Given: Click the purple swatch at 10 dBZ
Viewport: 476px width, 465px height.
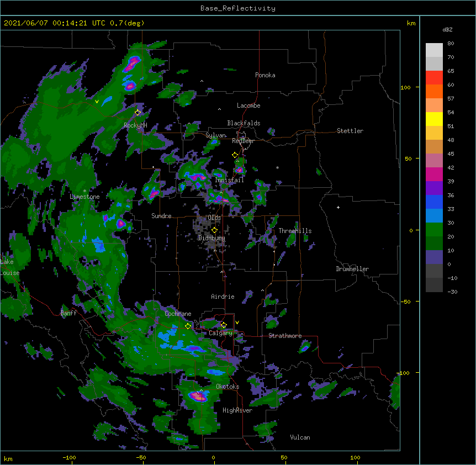Looking at the screenshot, I should tap(434, 257).
